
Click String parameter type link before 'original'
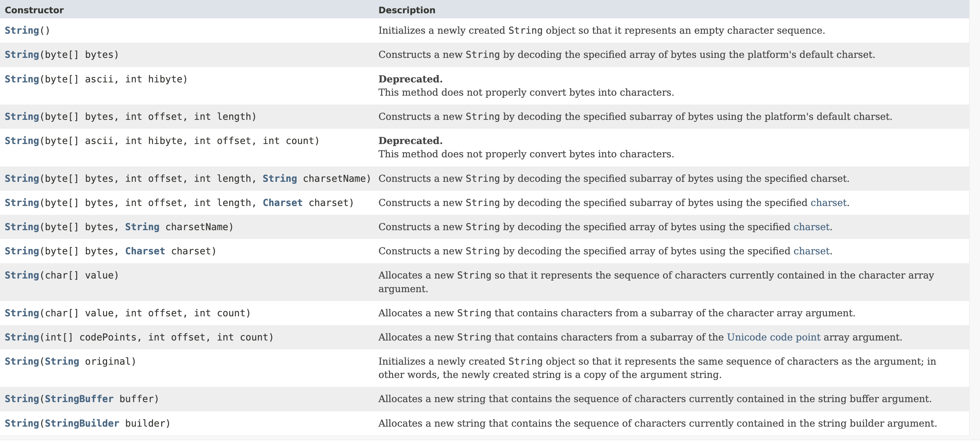pyautogui.click(x=62, y=361)
